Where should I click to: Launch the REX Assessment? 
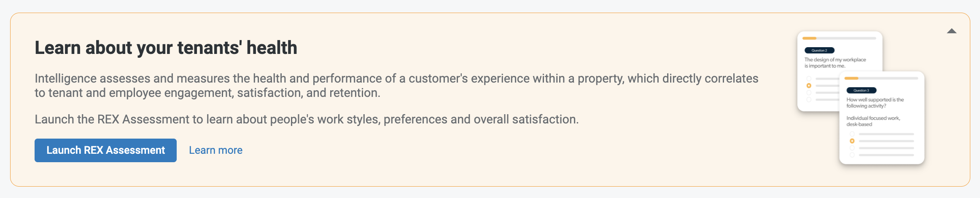point(105,150)
